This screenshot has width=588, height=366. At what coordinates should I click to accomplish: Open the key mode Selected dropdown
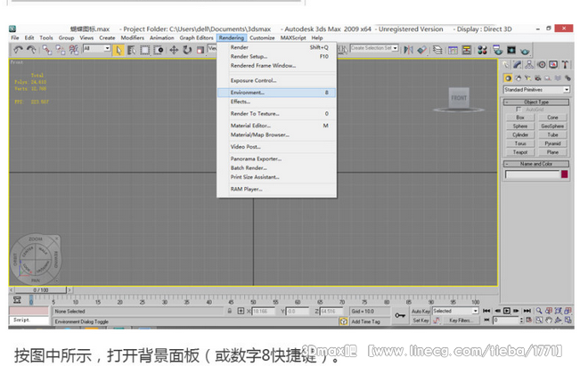pos(455,311)
